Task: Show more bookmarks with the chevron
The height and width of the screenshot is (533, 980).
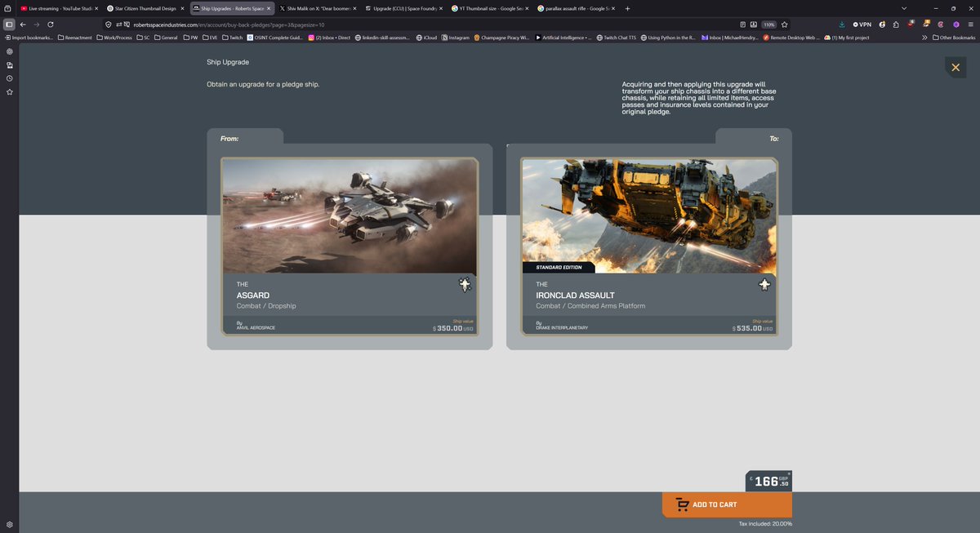Action: (924, 38)
